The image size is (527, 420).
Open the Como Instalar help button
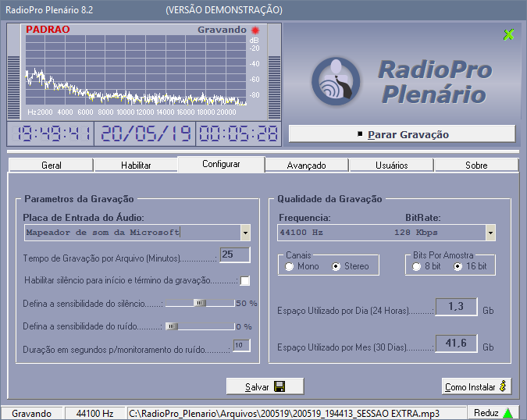[x=476, y=386]
